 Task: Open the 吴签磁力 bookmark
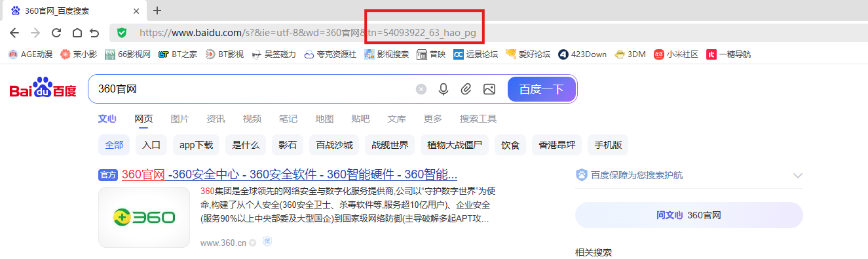coord(274,54)
